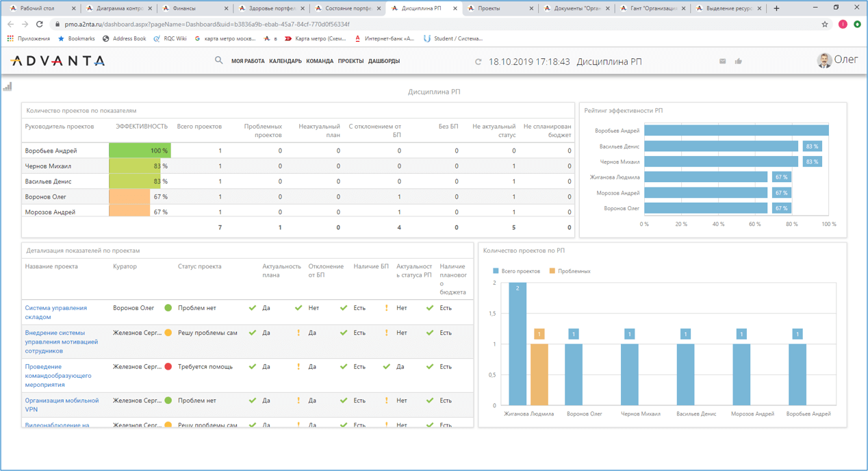This screenshot has width=868, height=471.
Task: Close the Дисциплина РП browser tab
Action: [x=455, y=8]
